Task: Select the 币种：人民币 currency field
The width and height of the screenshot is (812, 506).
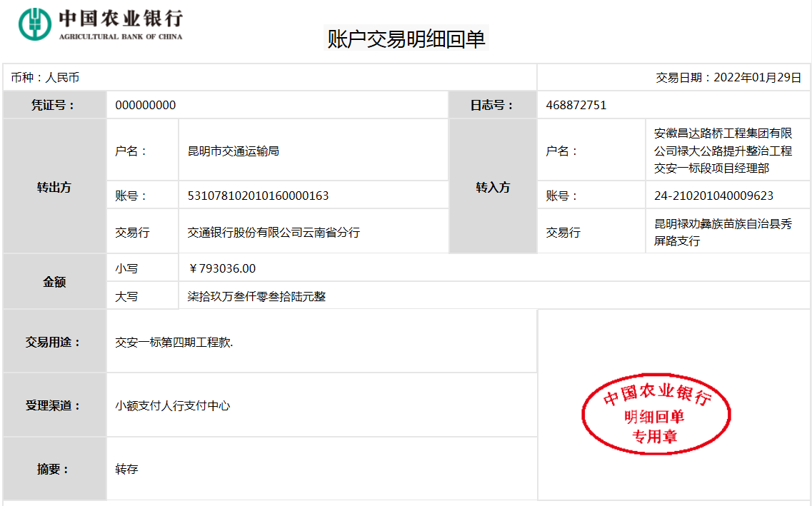Action: click(45, 78)
